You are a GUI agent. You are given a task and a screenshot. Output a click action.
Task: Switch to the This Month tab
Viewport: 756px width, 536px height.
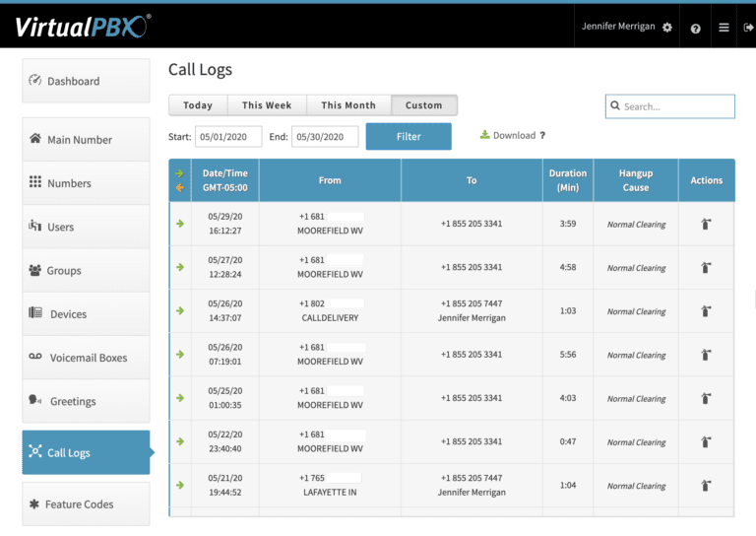(x=348, y=105)
